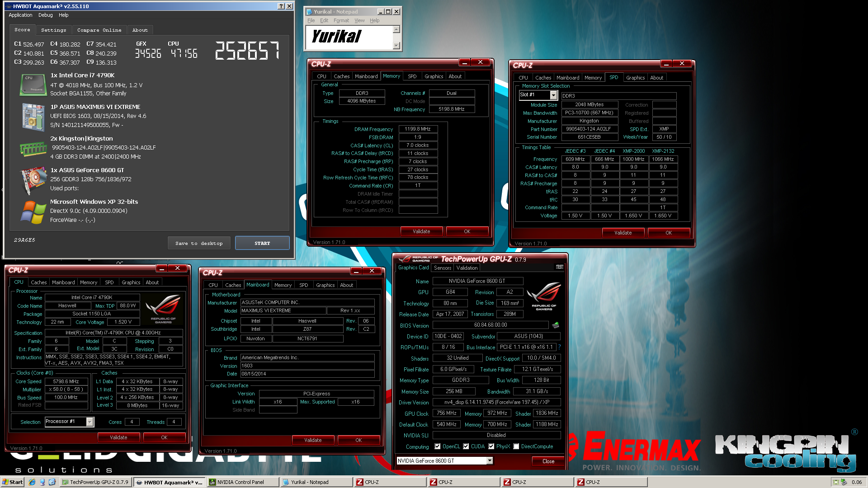Open the Debug menu in HWBOT Aquamark
Image resolution: width=868 pixels, height=488 pixels.
point(45,15)
